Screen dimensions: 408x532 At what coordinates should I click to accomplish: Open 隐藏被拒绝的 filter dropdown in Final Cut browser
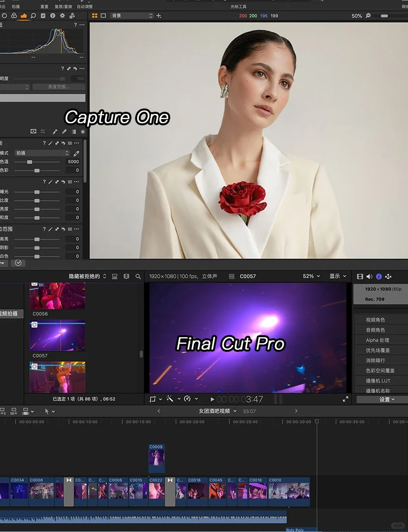tap(88, 276)
